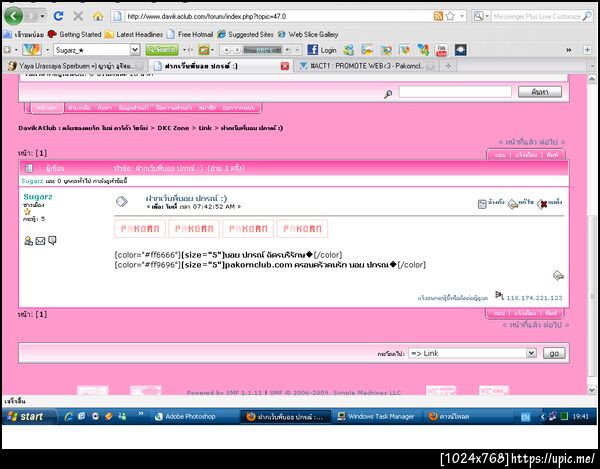Launch Internet Explorer from quick launch
The width and height of the screenshot is (600, 469).
[x=68, y=416]
